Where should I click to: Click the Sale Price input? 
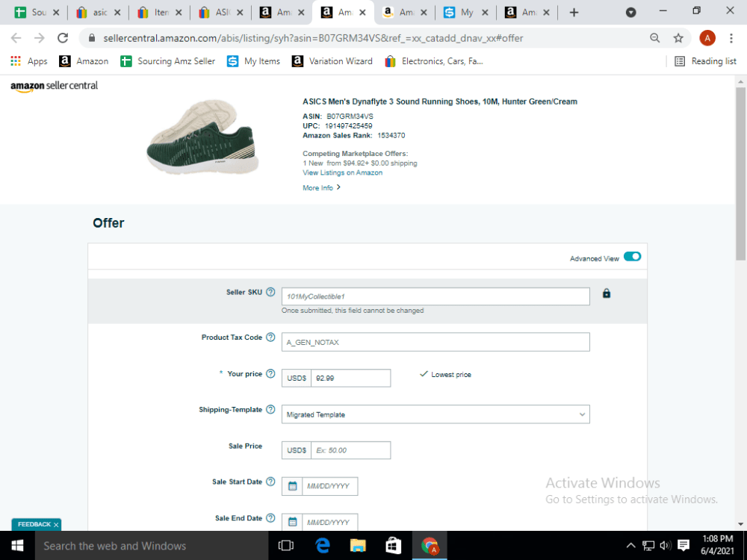(350, 450)
